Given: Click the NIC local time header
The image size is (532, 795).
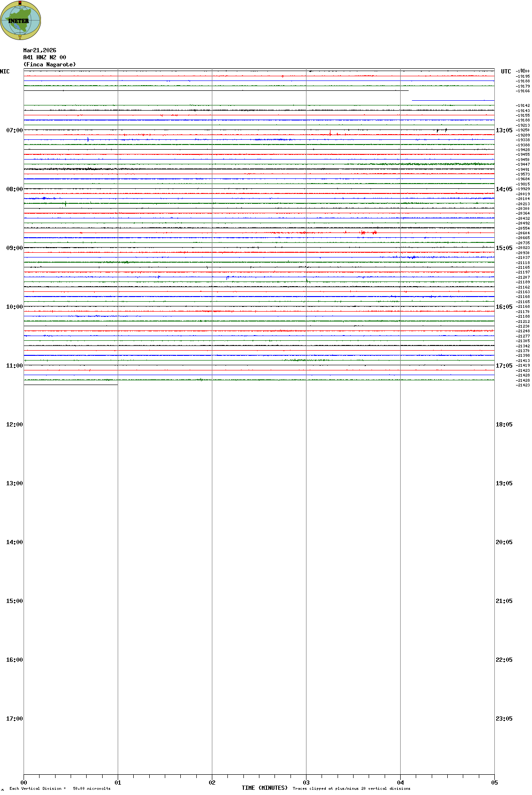Looking at the screenshot, I should (5, 72).
